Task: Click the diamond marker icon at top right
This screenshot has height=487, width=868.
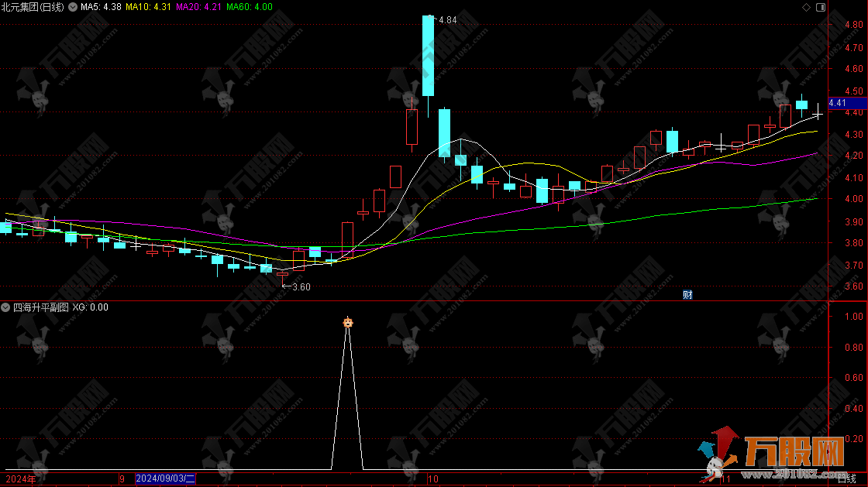Action: click(x=806, y=7)
